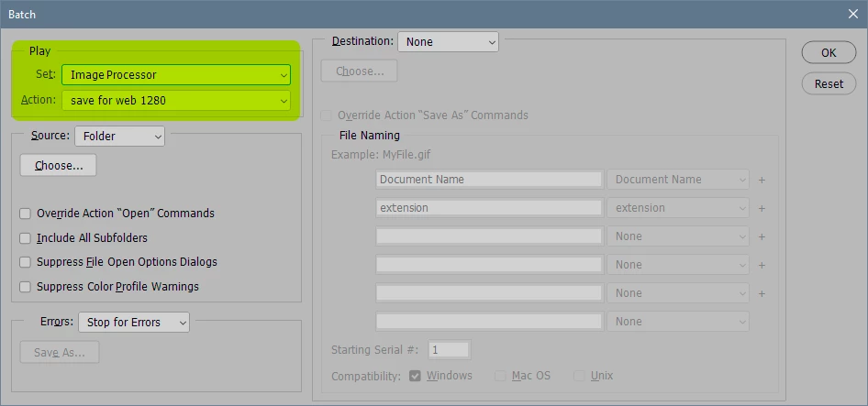
Task: Open the third file naming dropdown set to None
Action: (x=678, y=236)
